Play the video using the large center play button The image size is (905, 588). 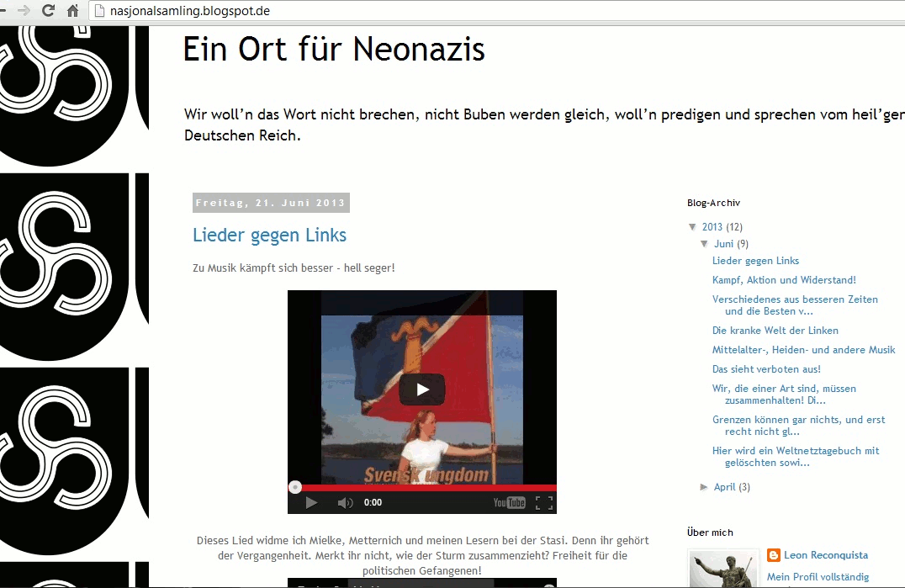(x=422, y=389)
